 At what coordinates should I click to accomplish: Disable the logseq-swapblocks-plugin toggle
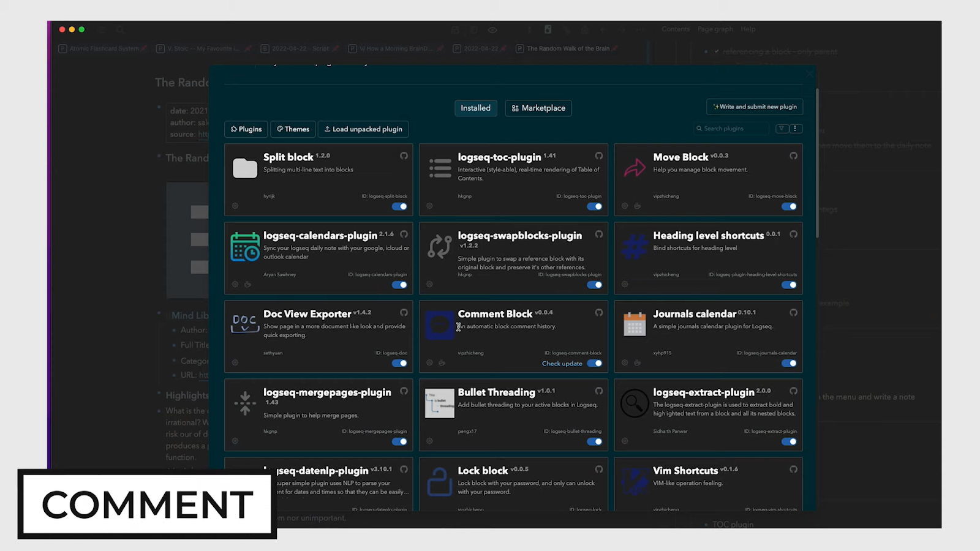594,285
